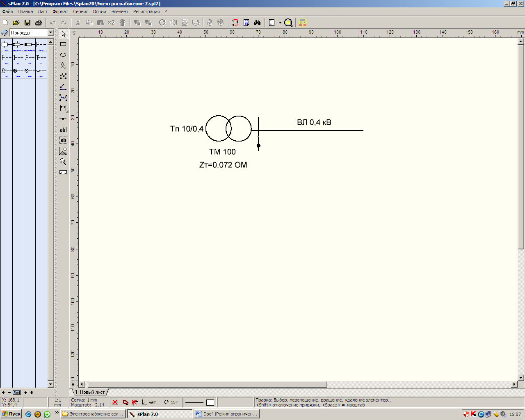525x420 pixels.
Task: Select the Ellipse drawing tool
Action: (x=63, y=55)
